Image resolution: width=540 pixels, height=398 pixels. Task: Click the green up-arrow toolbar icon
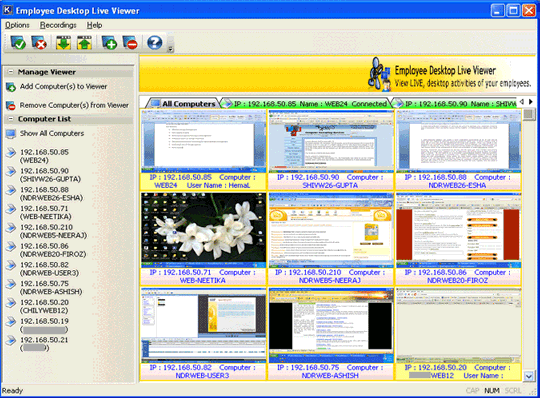[x=84, y=43]
